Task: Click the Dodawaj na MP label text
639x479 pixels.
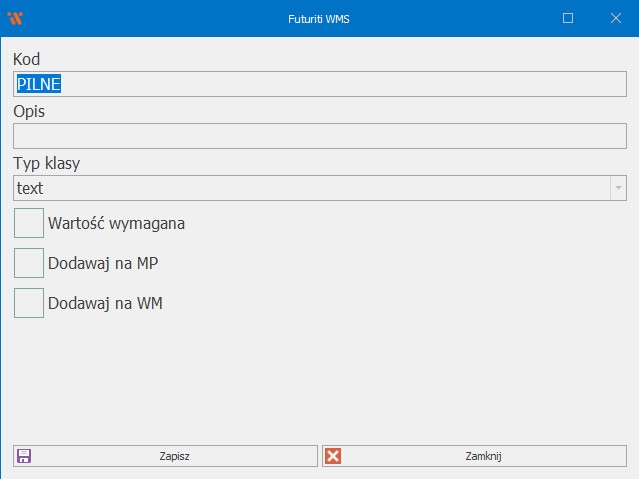Action: tap(103, 263)
